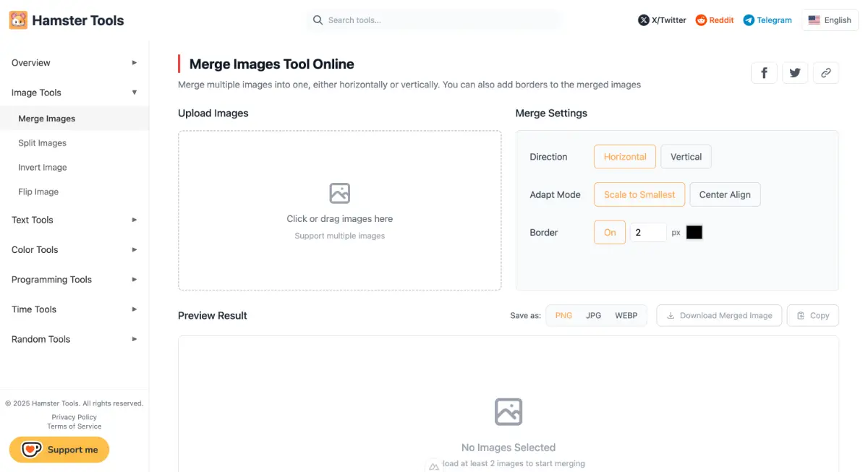Toggle the Border On switch

609,233
